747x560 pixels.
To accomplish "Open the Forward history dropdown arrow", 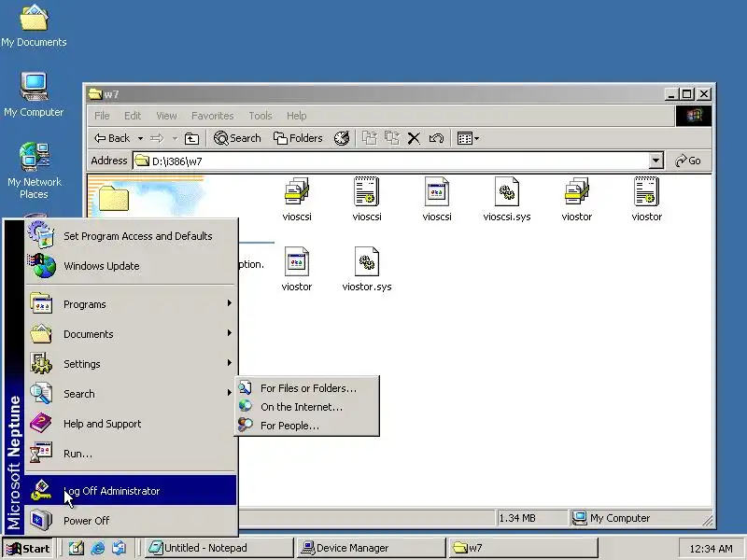I will tap(175, 138).
